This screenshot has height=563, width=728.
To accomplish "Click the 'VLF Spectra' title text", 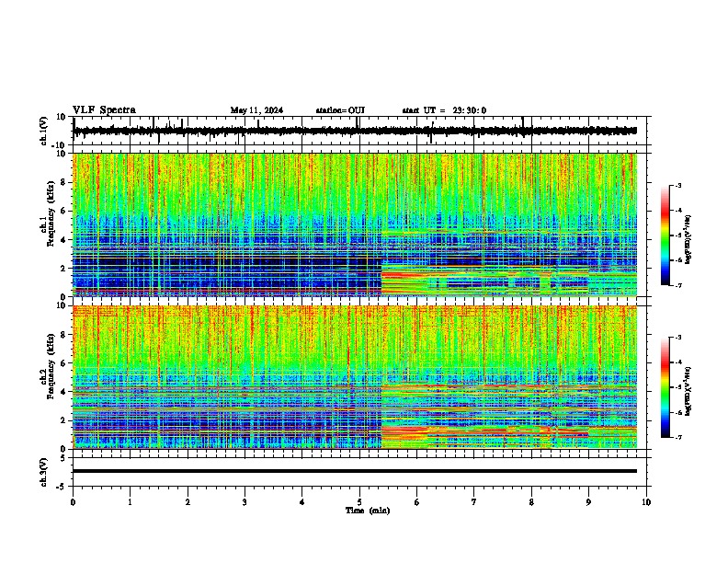I will (x=104, y=110).
